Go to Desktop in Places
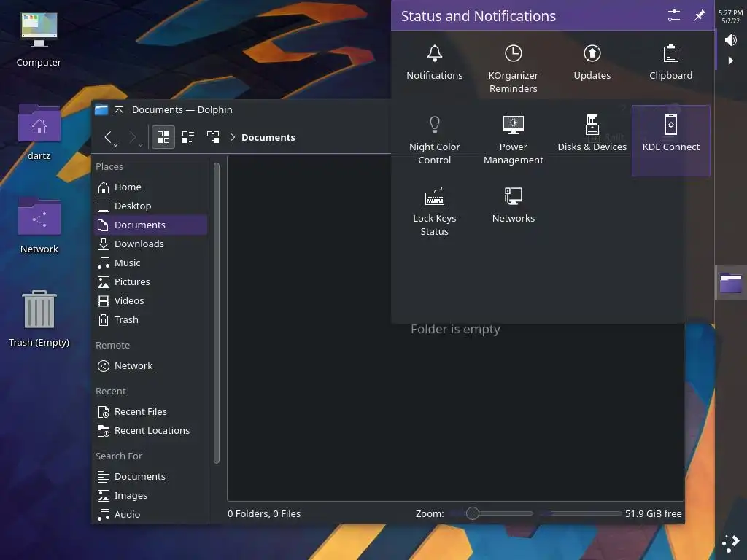This screenshot has height=560, width=747. 150,206
